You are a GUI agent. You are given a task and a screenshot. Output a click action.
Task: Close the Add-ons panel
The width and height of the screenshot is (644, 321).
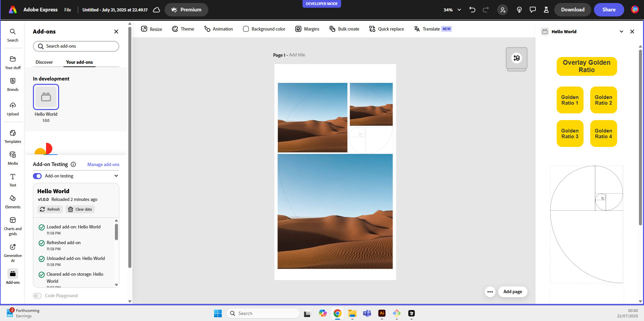[116, 32]
